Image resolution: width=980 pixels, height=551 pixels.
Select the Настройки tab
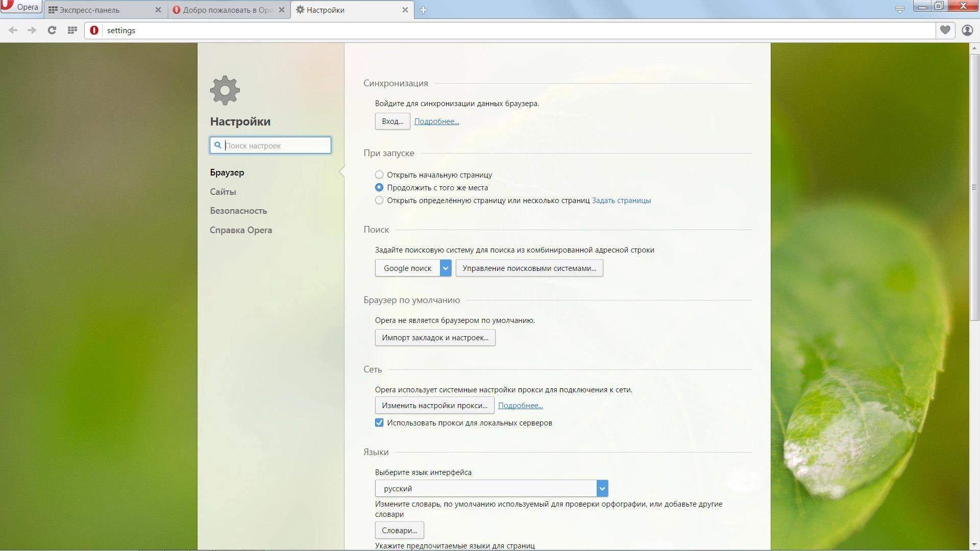point(352,10)
